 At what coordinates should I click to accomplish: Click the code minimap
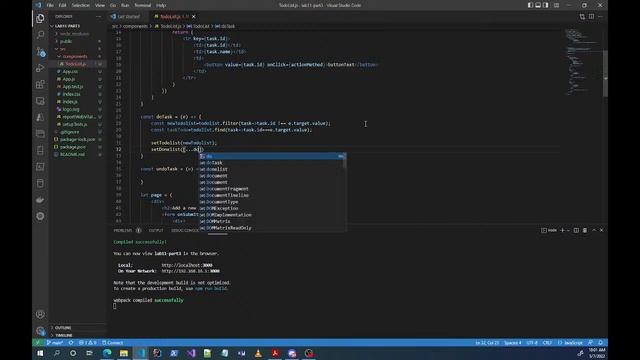(x=583, y=61)
